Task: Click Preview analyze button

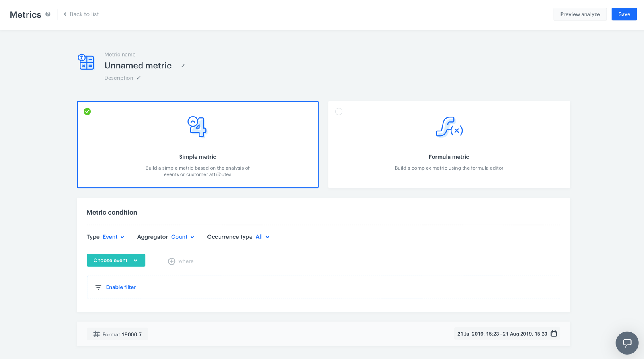Action: pos(580,14)
